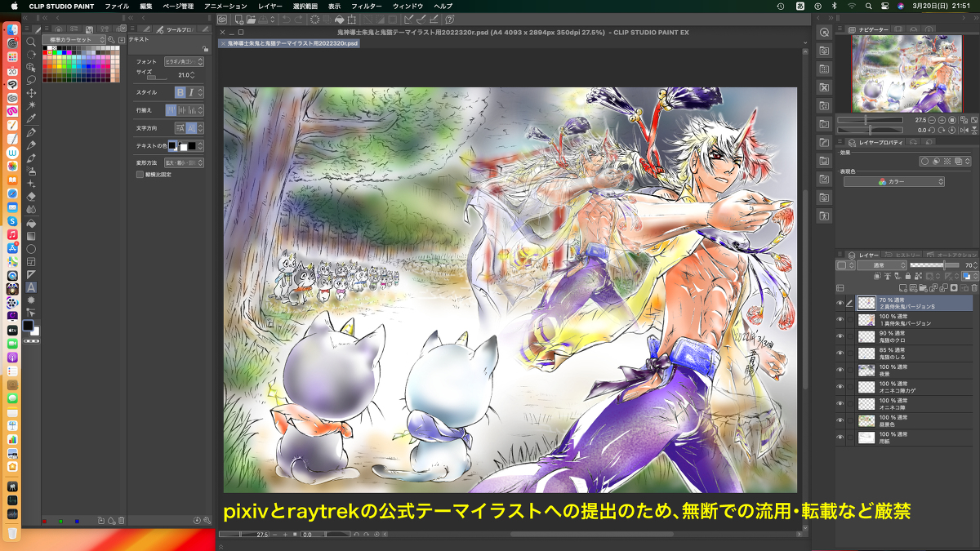980x551 pixels.
Task: Hide the 昼景色 layer
Action: [x=840, y=420]
